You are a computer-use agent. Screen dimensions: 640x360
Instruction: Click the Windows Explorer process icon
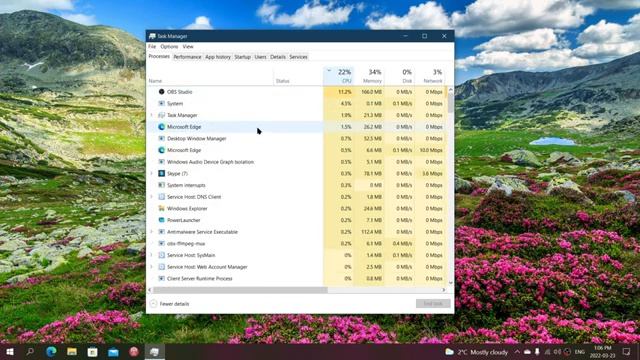[x=162, y=209]
